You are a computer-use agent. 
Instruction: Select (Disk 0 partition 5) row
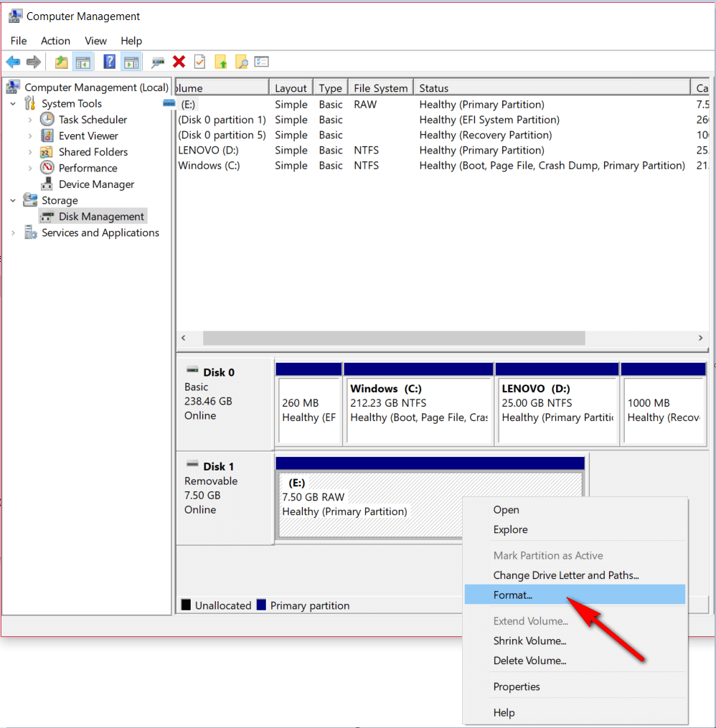pos(443,135)
